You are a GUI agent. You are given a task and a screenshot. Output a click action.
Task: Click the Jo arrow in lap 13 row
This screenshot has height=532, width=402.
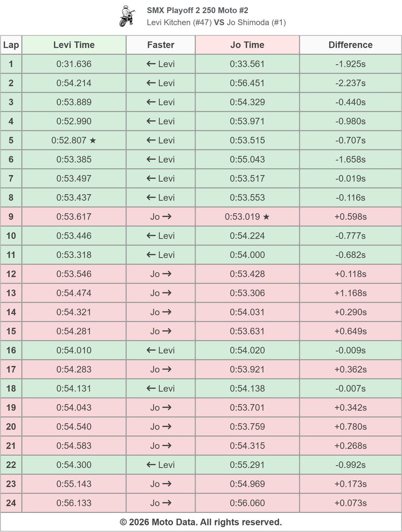point(160,293)
